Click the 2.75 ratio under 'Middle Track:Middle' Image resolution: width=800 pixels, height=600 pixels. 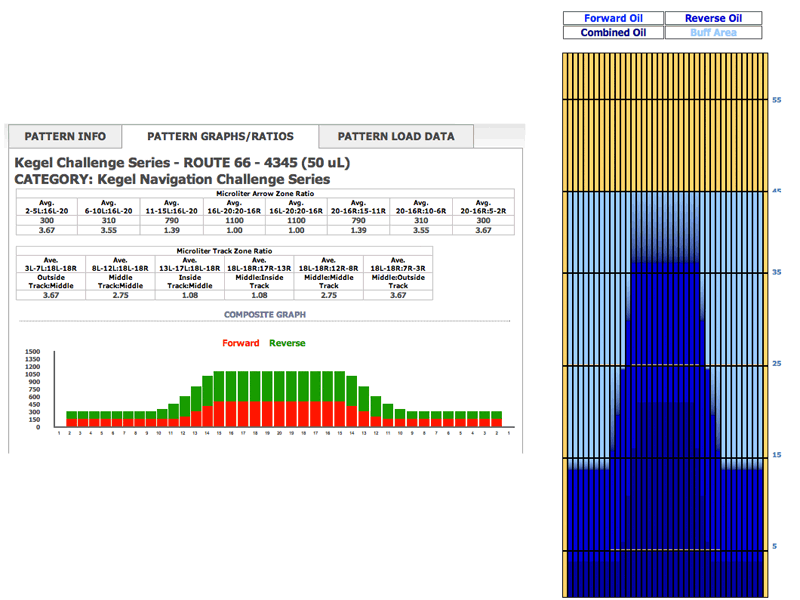(x=120, y=295)
